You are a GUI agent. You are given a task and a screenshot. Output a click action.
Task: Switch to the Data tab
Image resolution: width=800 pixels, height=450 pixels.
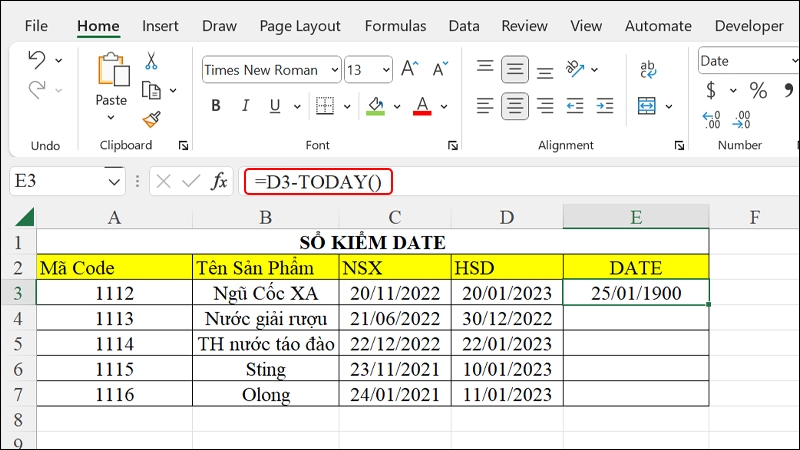[464, 26]
